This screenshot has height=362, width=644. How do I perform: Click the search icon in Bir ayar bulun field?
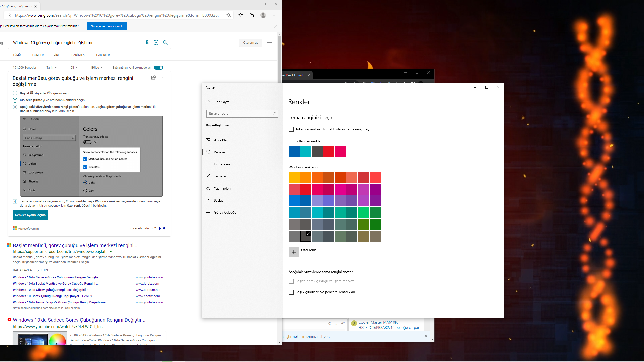coord(275,114)
